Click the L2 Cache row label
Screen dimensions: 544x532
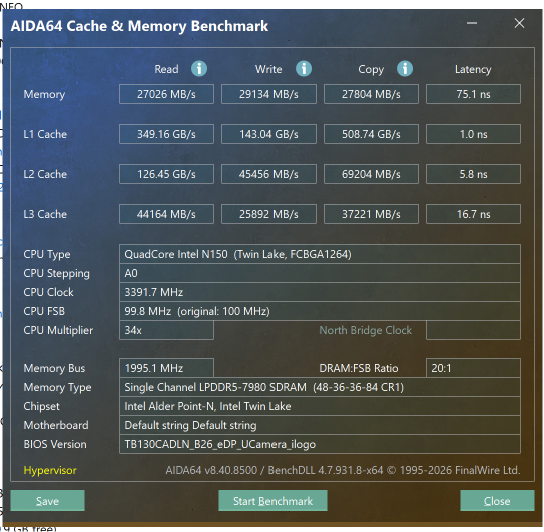click(45, 174)
